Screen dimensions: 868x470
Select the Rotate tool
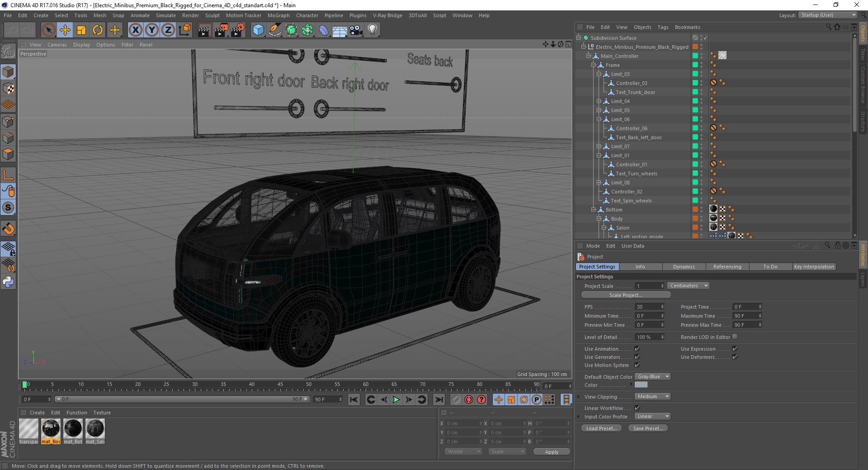98,30
